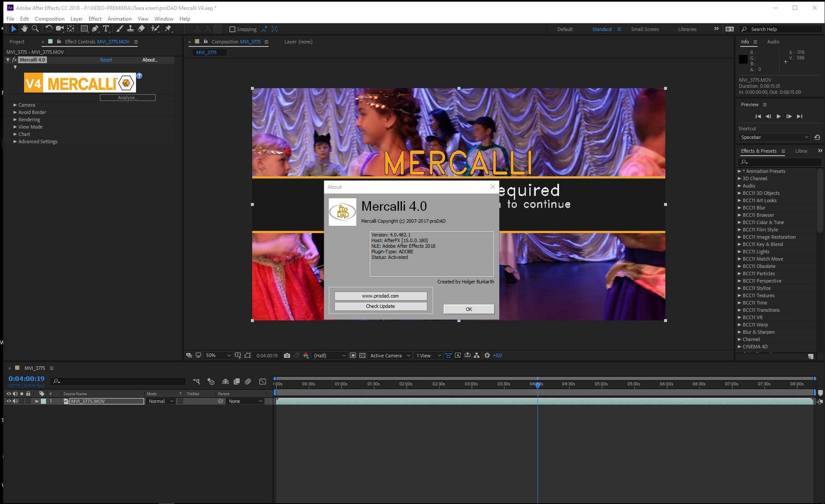Enable Motion Blur for layers in timeline
The image size is (825, 504).
coord(248,381)
